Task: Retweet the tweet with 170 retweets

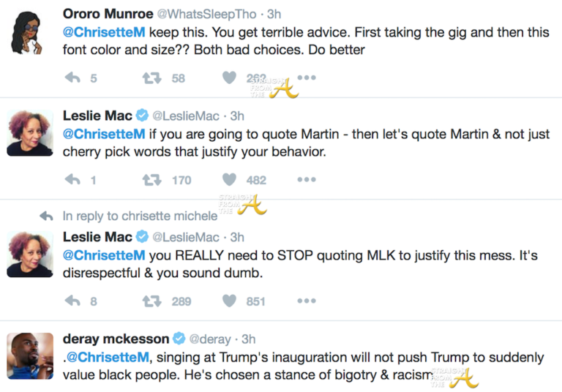Action: pos(151,179)
